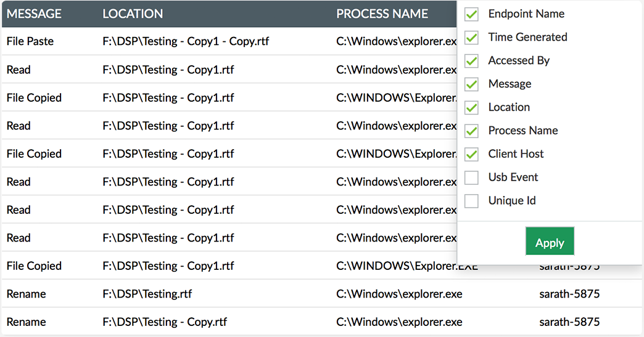Enable the Usb Event checkbox

point(471,178)
